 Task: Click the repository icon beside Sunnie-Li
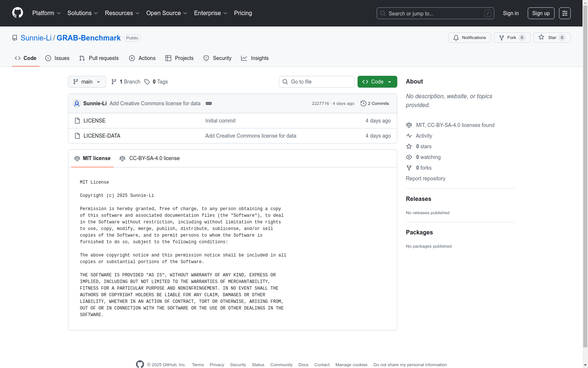pos(15,38)
